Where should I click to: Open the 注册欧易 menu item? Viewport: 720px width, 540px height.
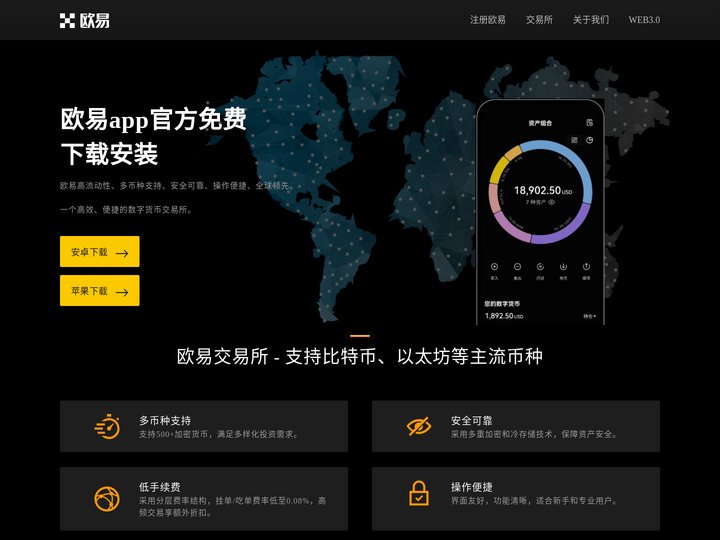tap(488, 20)
